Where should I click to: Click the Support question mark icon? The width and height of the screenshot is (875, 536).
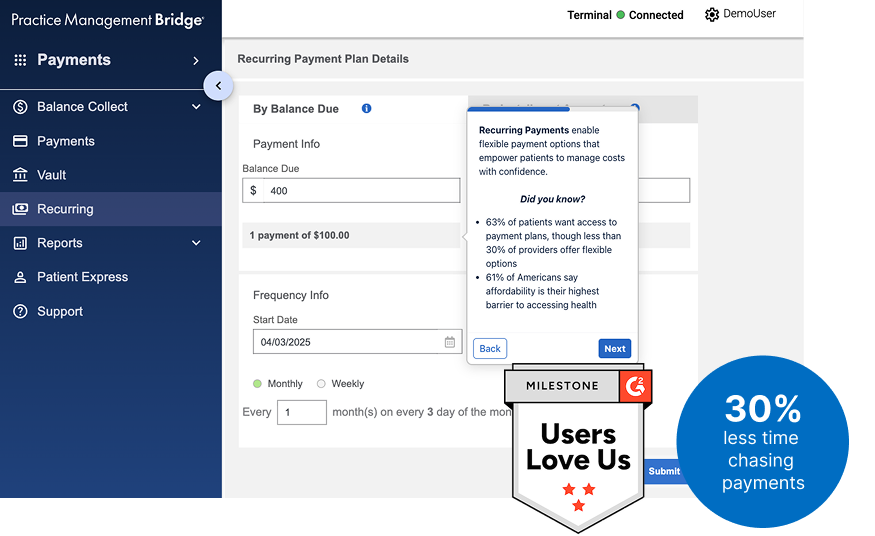coord(20,311)
